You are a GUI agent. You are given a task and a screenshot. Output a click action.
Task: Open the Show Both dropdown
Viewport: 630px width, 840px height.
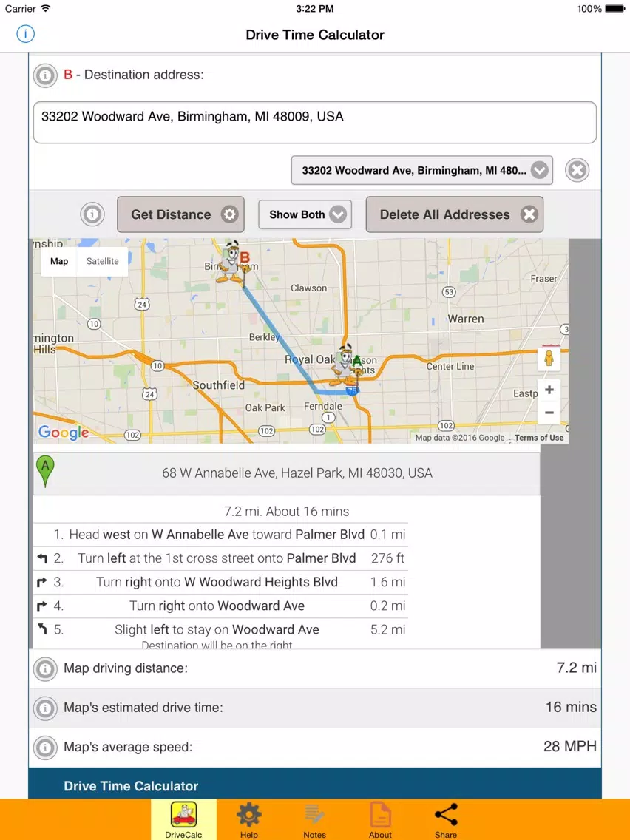pos(305,214)
